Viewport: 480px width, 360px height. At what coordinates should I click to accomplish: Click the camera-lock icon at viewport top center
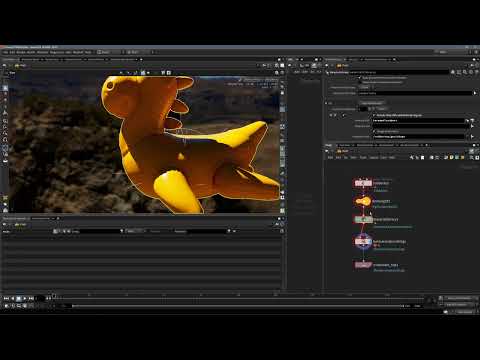tap(143, 72)
